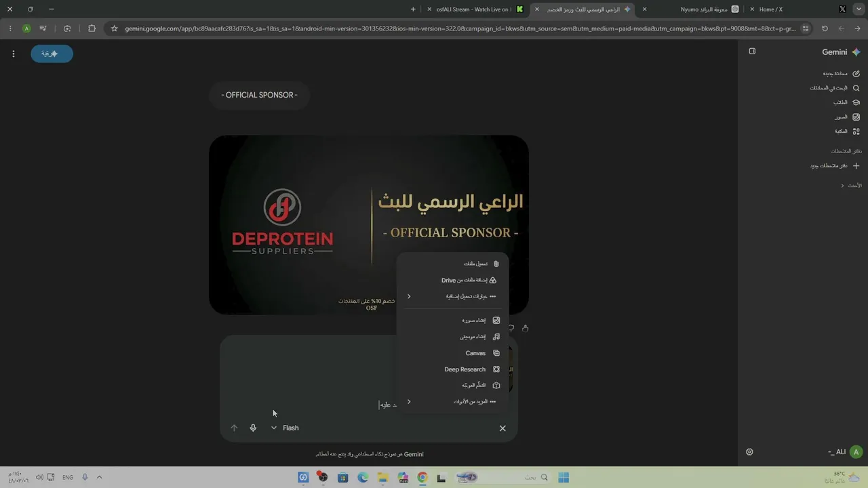The image size is (868, 488).
Task: Open the taskbar volume speaker icon
Action: (x=39, y=477)
